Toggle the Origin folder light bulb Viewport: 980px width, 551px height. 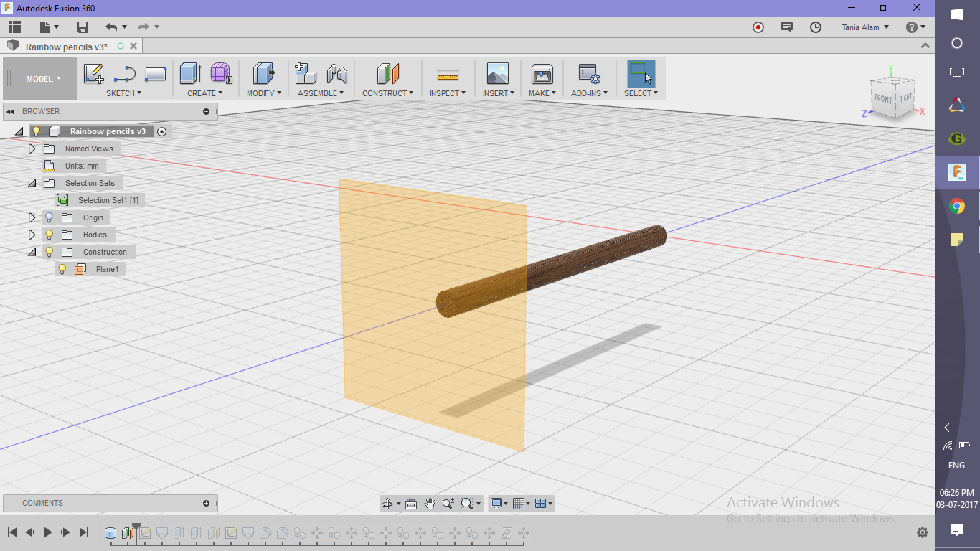point(49,217)
